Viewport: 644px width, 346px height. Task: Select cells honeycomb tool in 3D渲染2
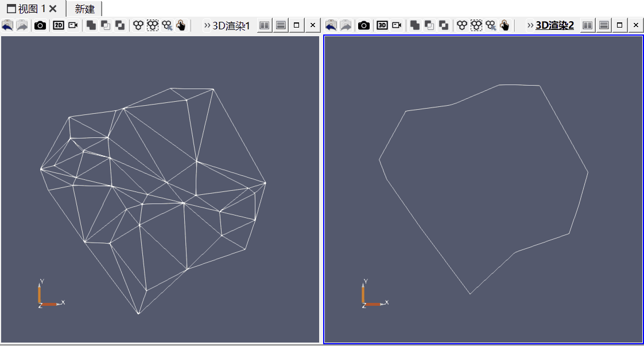point(462,25)
